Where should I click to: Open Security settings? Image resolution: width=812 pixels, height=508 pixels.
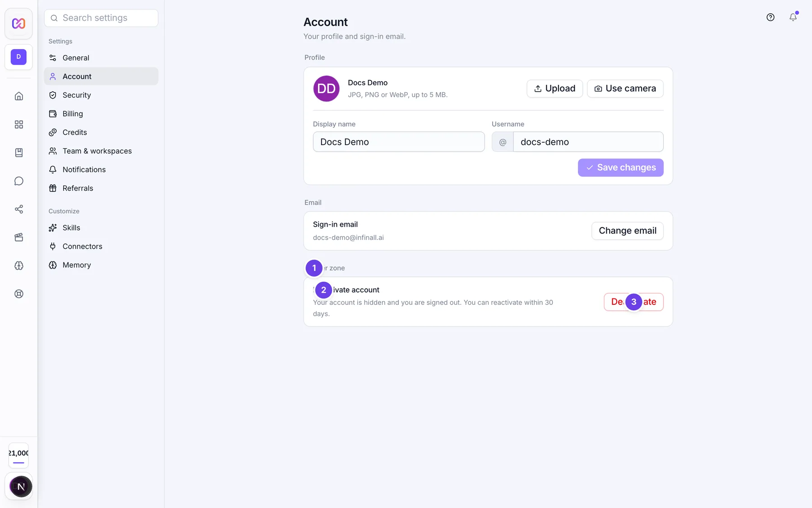click(x=101, y=95)
